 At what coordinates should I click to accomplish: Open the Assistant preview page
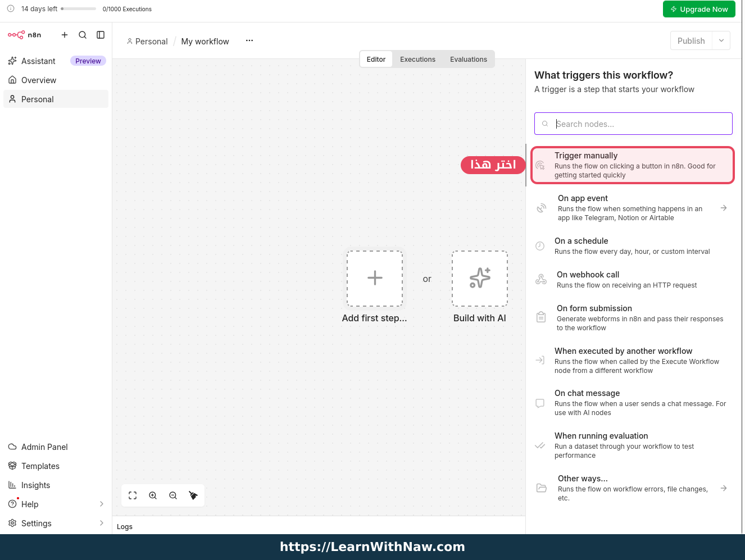(56, 61)
